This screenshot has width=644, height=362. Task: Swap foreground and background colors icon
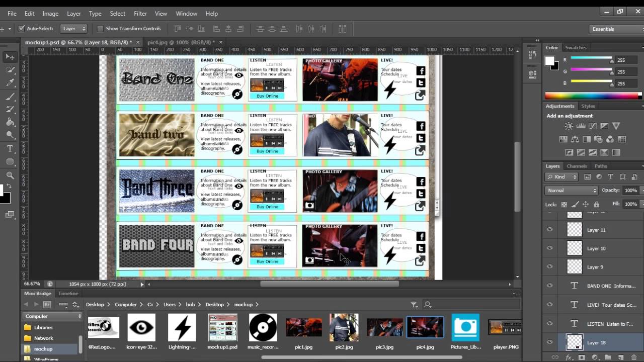9,186
